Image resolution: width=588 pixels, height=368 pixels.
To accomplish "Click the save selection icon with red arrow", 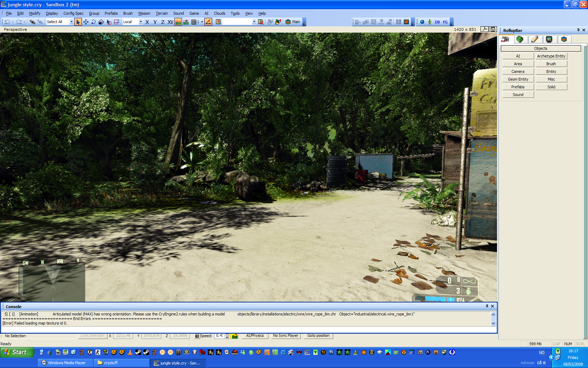I will (278, 22).
